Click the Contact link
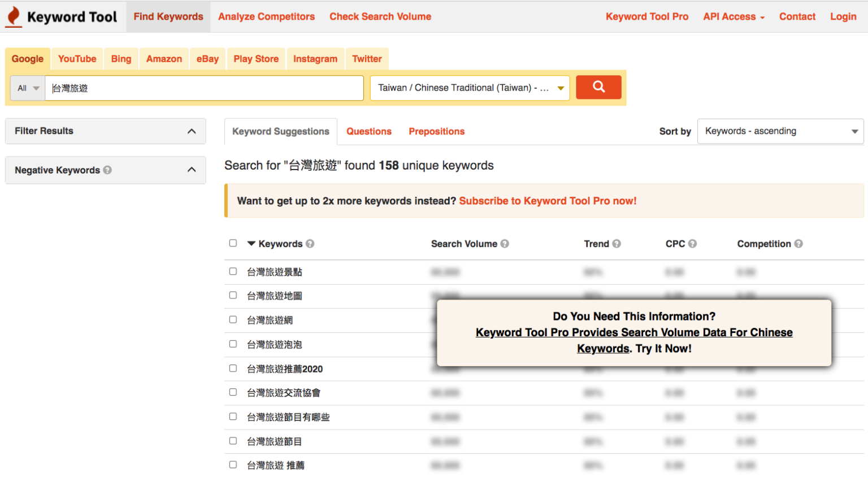 (x=797, y=16)
